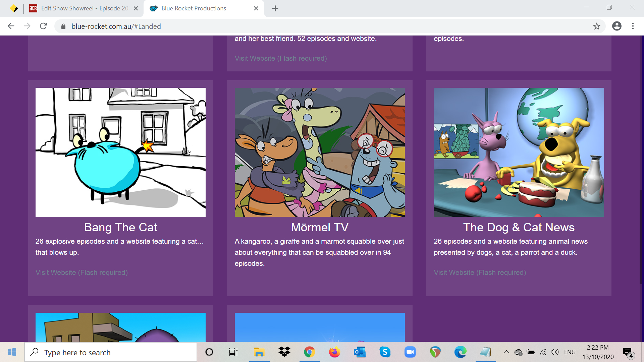Click the Windows search box
The image size is (644, 362).
pos(111,352)
